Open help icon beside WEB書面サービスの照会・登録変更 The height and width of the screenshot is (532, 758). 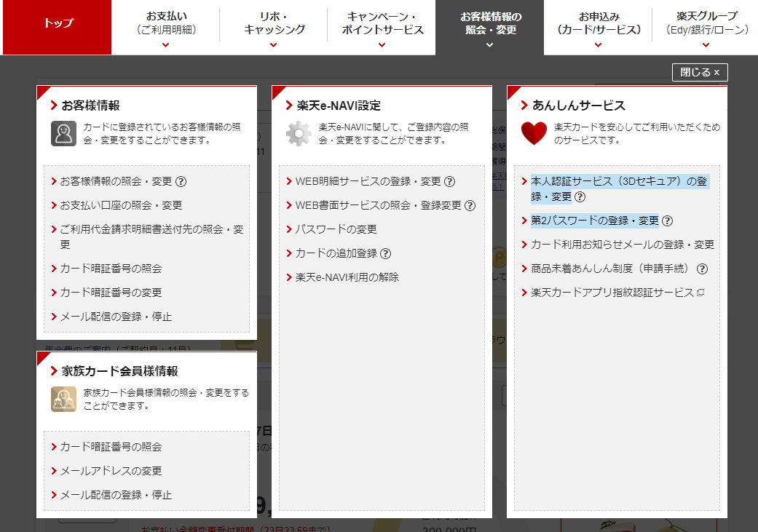tap(470, 206)
